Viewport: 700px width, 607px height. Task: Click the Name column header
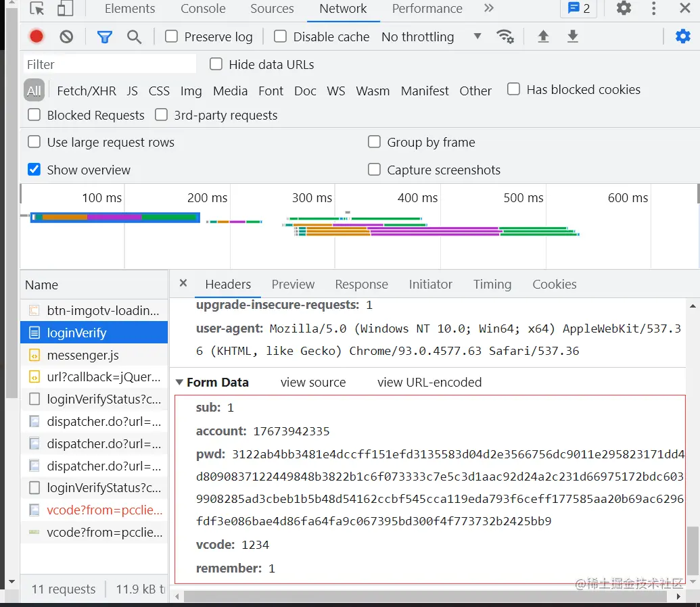click(94, 285)
